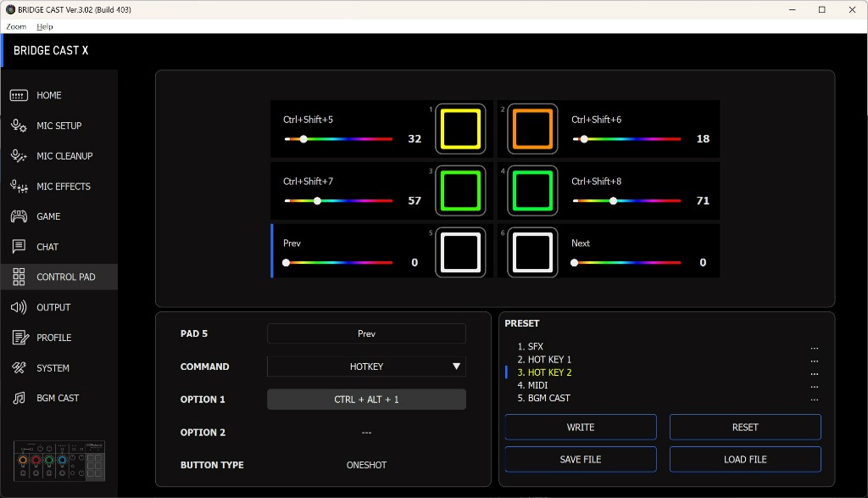Click the WRITE button
Screen dimensions: 868x498
point(580,427)
